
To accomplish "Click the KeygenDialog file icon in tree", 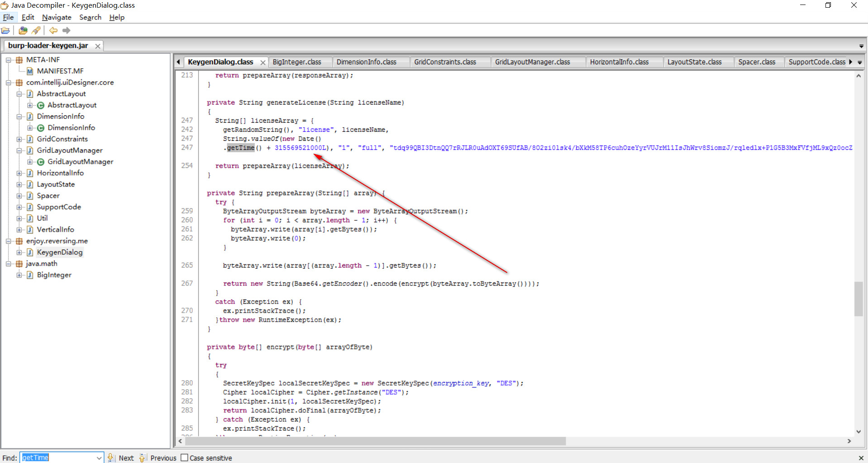I will [x=30, y=252].
